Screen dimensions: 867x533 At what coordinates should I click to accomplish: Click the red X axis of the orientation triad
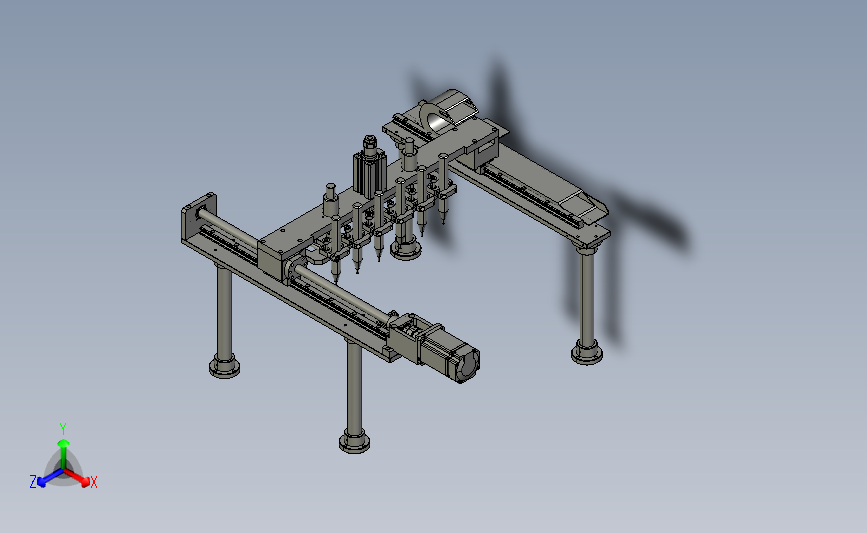click(79, 478)
